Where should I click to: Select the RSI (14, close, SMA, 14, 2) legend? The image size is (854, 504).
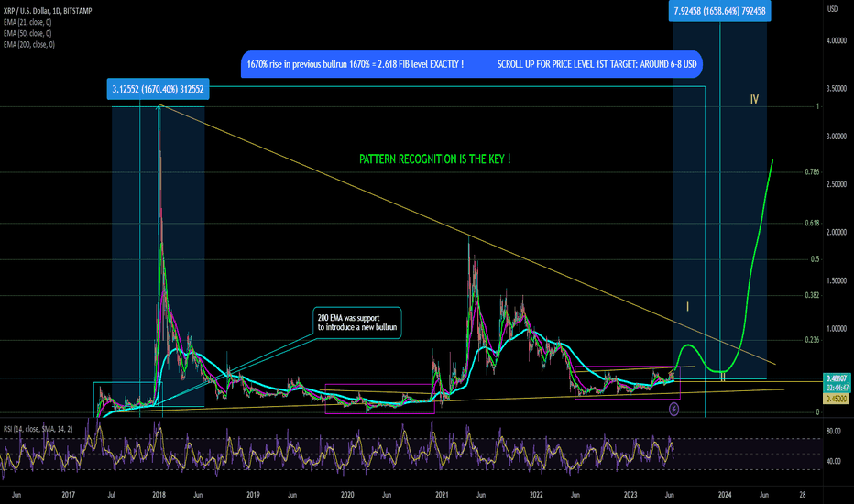click(x=38, y=429)
